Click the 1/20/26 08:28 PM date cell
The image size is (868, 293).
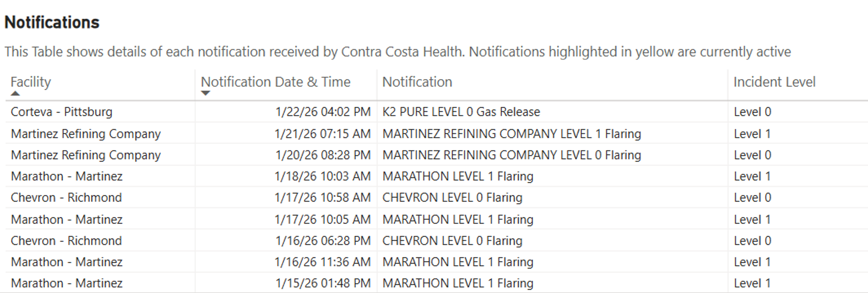323,155
